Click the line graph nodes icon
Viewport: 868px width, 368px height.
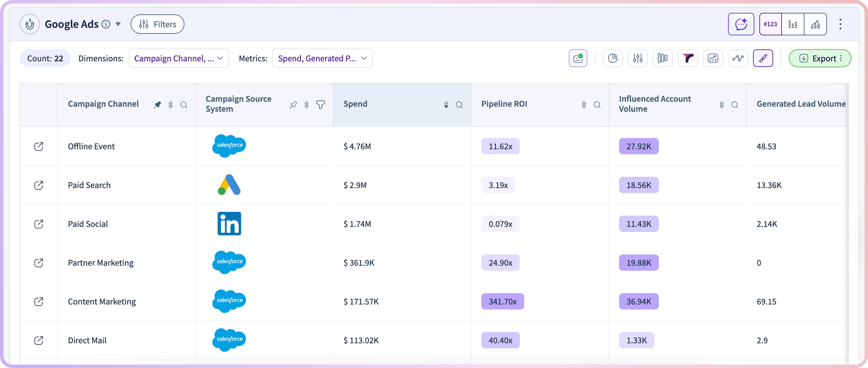pos(738,58)
